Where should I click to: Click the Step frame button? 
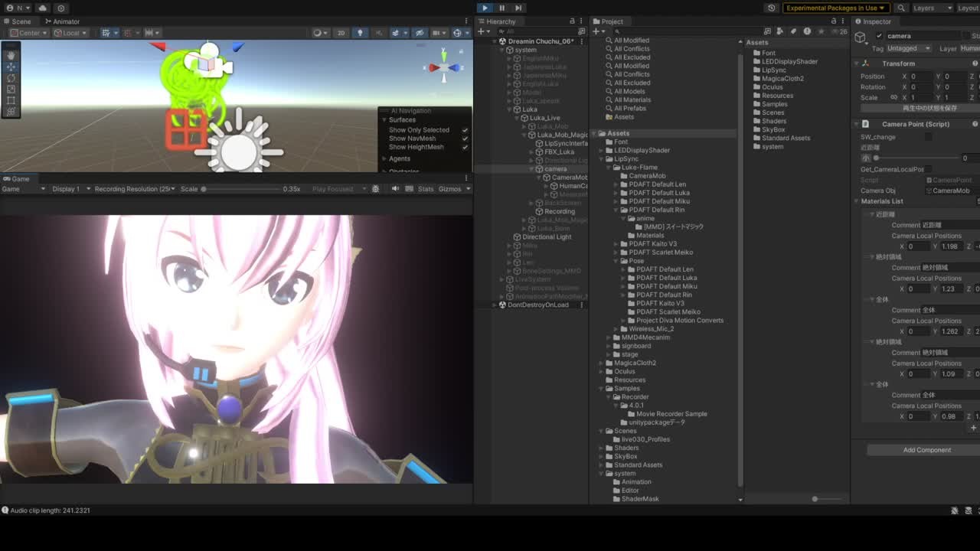click(x=518, y=8)
